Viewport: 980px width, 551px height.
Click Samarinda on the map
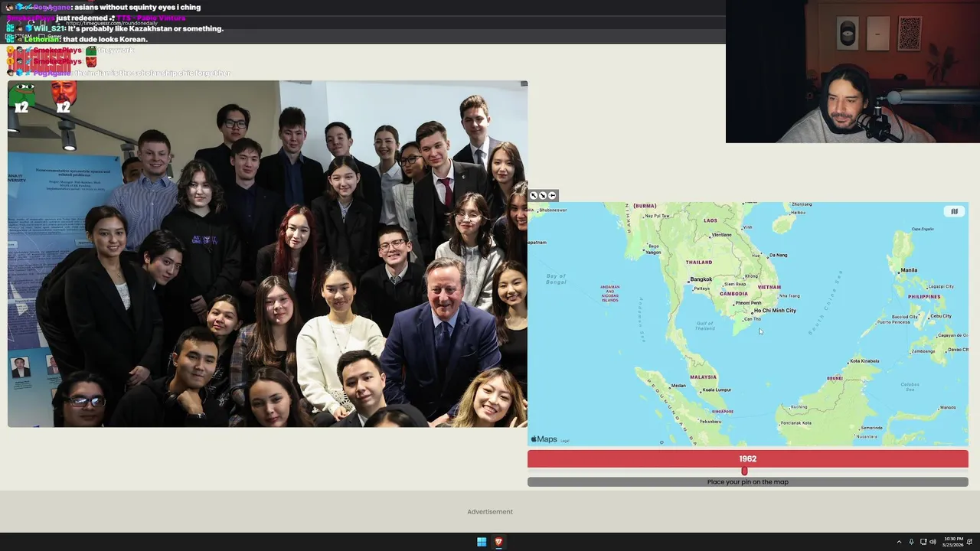pos(871,428)
